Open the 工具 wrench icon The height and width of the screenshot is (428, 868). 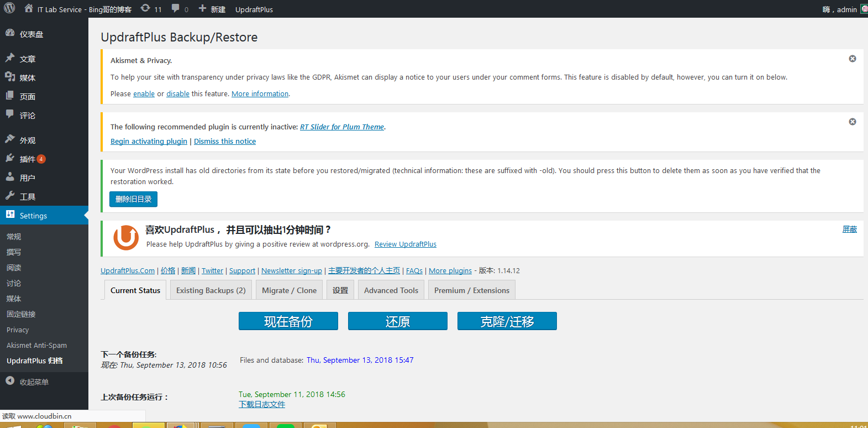click(10, 196)
